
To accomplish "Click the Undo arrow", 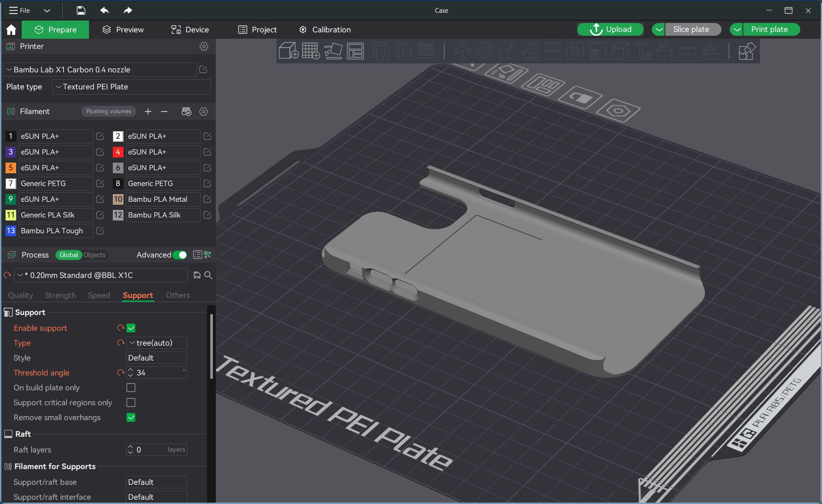I will 104,10.
